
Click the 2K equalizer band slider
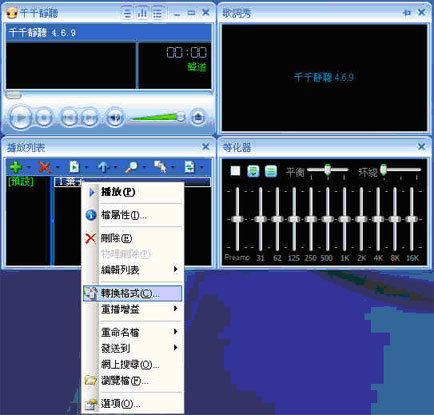click(x=361, y=219)
